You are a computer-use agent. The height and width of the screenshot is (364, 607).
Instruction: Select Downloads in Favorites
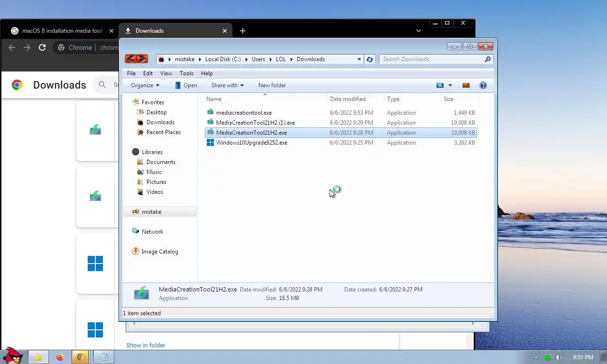pyautogui.click(x=160, y=122)
